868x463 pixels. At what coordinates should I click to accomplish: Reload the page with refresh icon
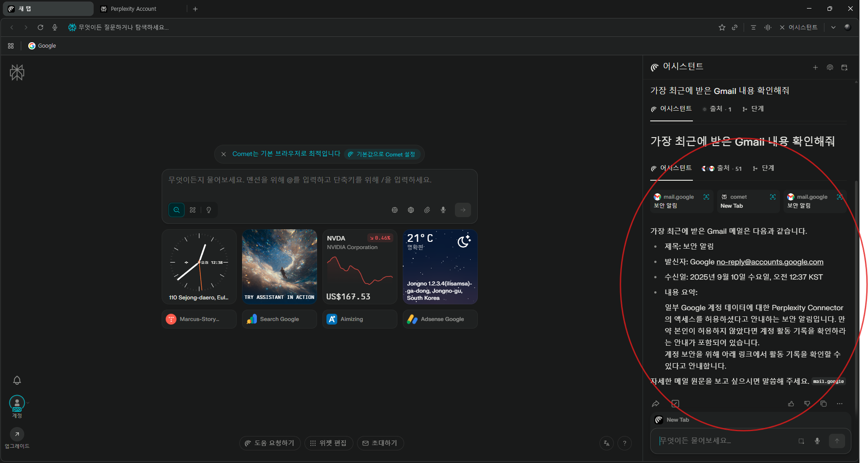click(x=40, y=27)
